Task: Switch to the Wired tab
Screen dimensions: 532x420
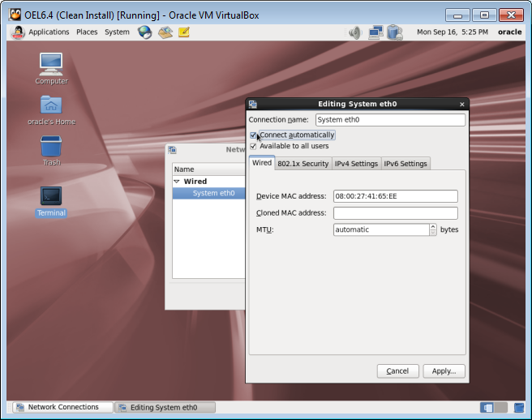Action: tap(262, 163)
